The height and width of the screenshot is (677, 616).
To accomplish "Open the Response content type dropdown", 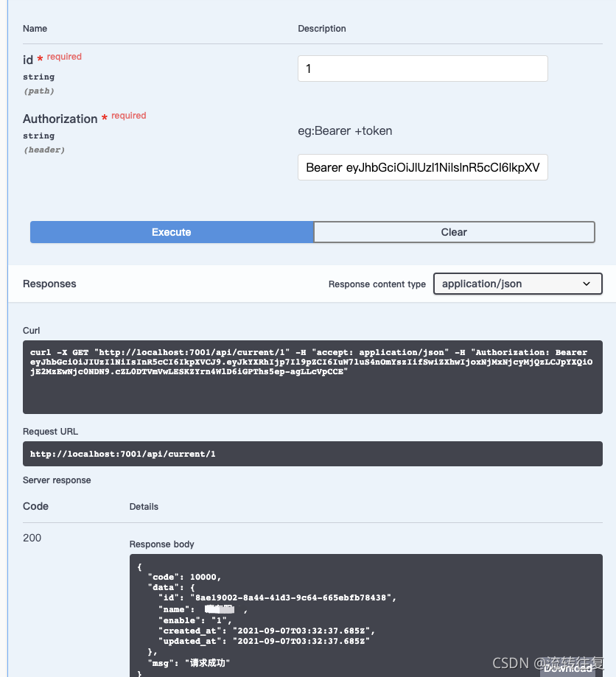I will 517,284.
